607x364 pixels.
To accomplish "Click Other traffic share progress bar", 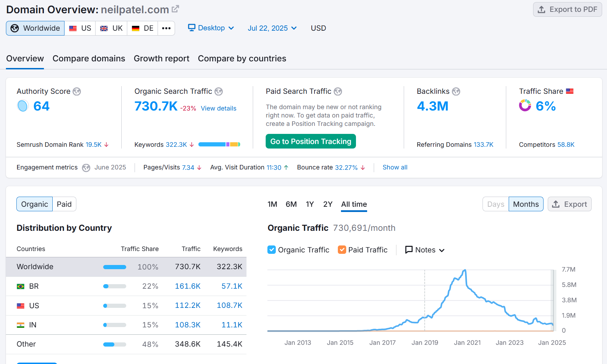I will pos(115,344).
